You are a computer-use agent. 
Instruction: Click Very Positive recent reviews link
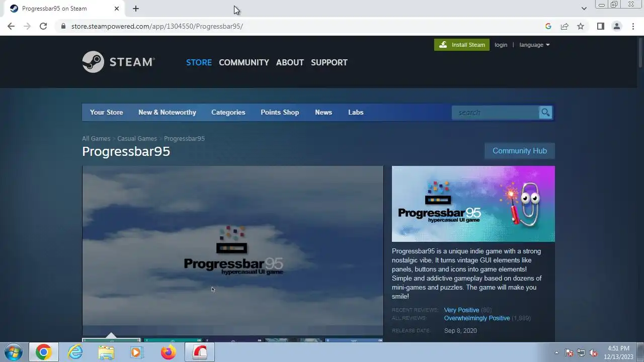click(461, 310)
